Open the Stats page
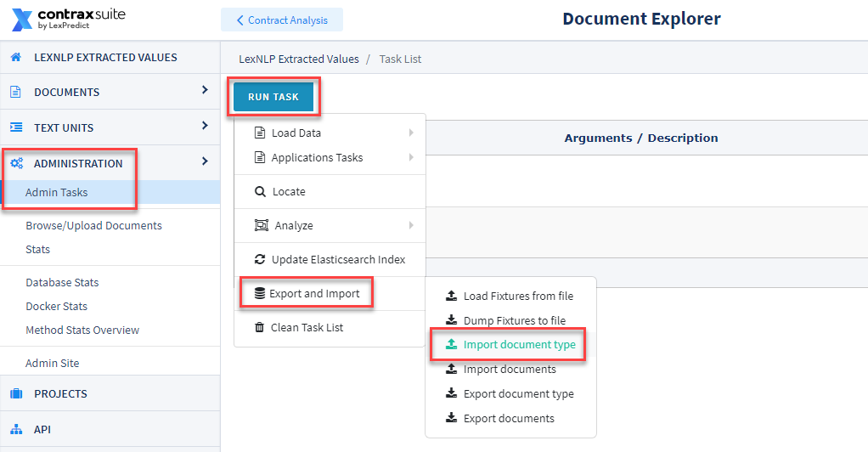The image size is (868, 452). click(x=37, y=249)
